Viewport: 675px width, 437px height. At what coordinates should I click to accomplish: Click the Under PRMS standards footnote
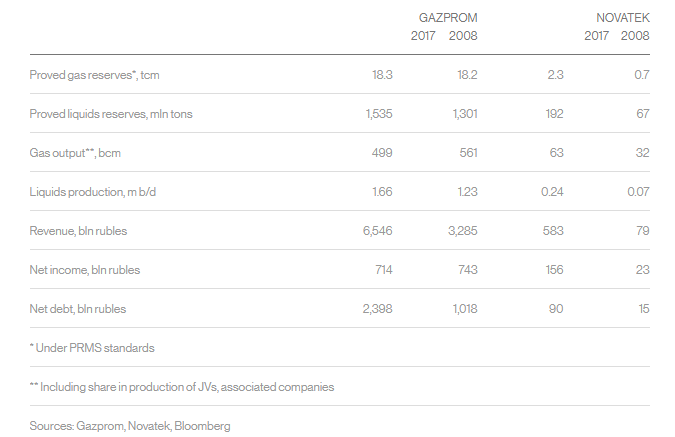click(x=92, y=348)
